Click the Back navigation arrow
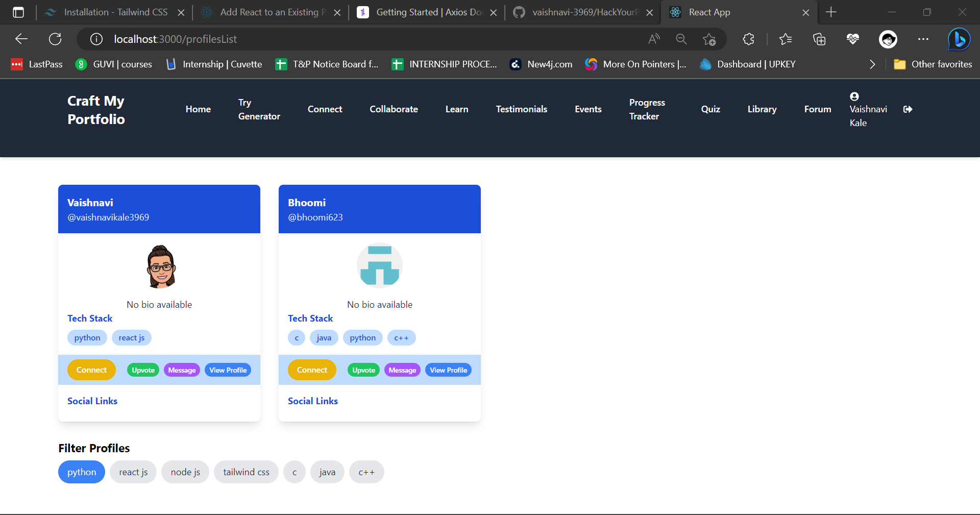This screenshot has width=980, height=515. click(x=21, y=39)
